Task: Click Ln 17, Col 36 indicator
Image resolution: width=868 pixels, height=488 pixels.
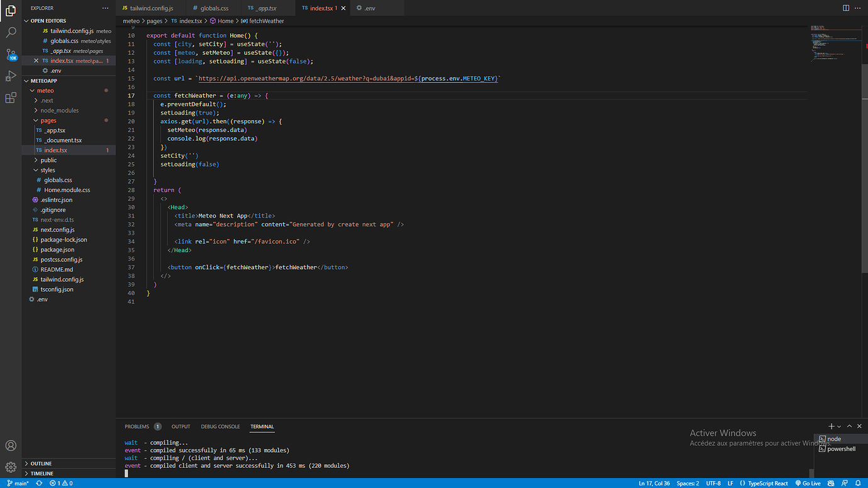Action: coord(654,483)
